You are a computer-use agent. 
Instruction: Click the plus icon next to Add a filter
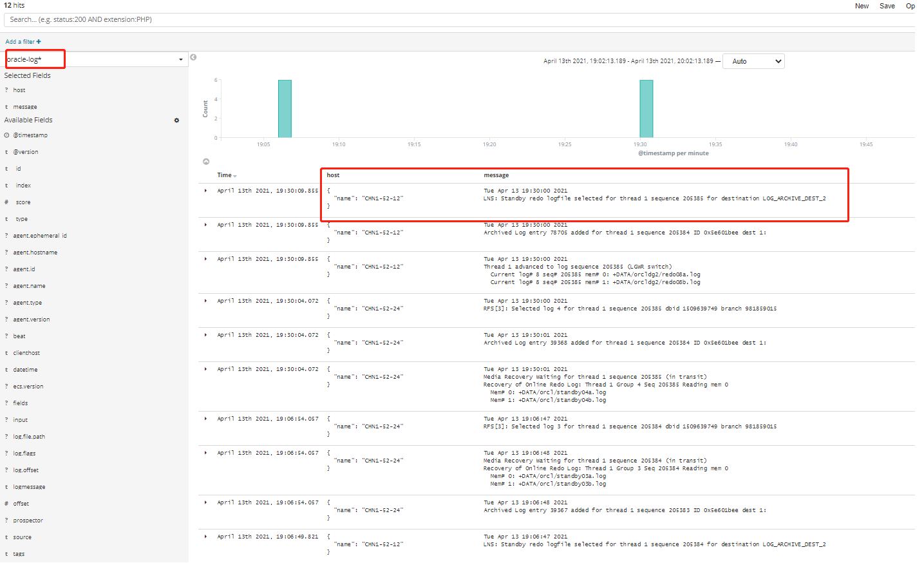[39, 41]
